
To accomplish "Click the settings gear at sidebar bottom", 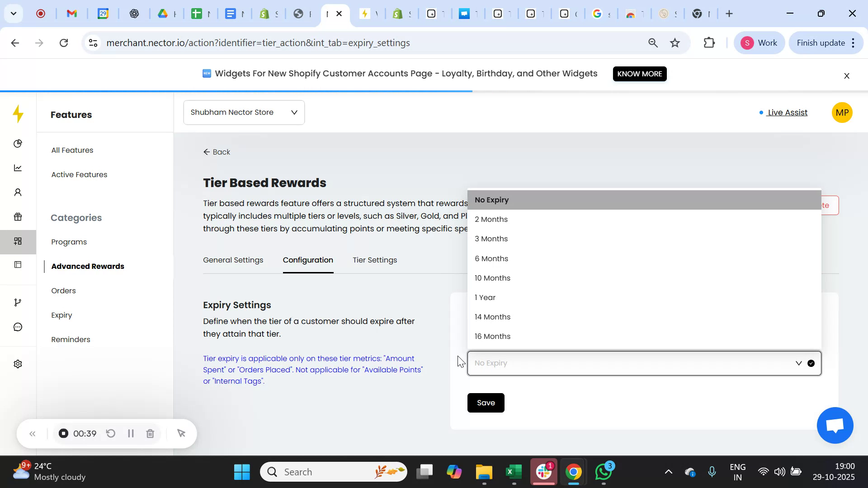I will pyautogui.click(x=18, y=364).
